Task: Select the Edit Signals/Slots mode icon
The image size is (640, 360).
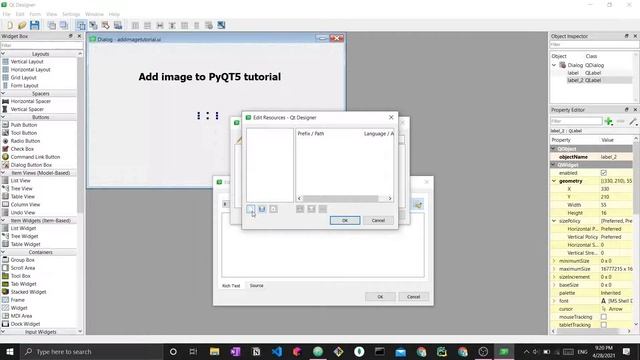Action: [x=93, y=25]
